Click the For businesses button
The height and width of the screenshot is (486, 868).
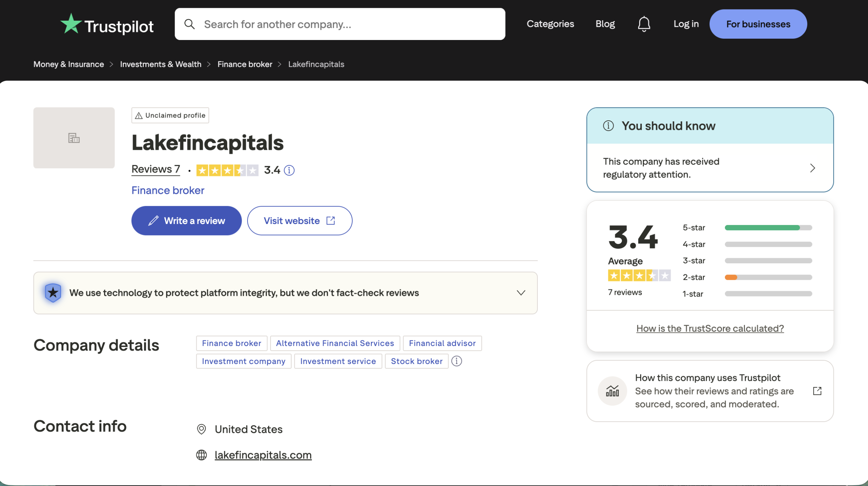[x=758, y=24]
